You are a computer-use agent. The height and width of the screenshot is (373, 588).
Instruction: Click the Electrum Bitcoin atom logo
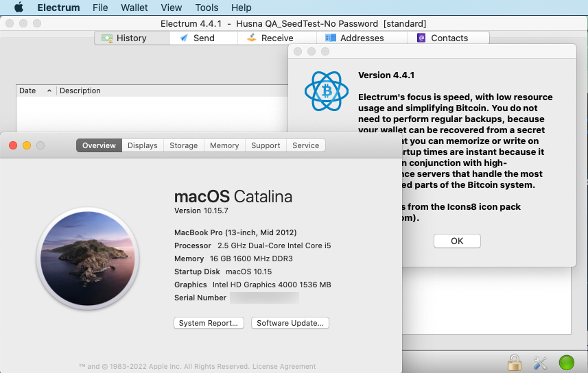[x=327, y=91]
